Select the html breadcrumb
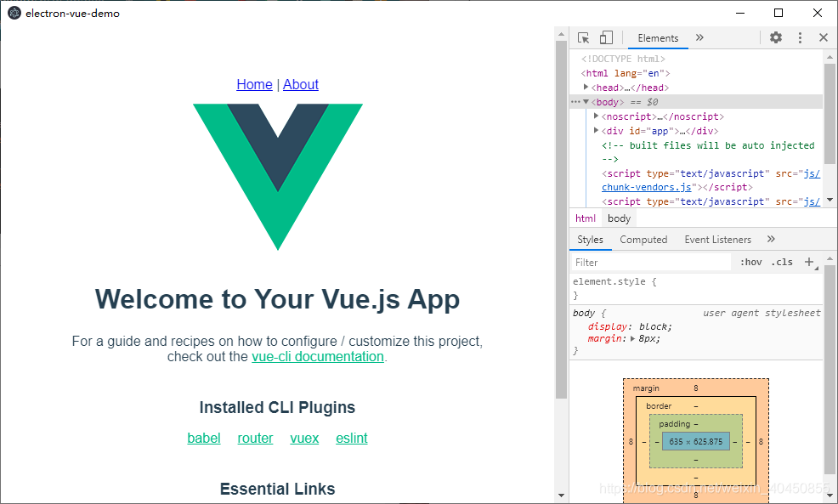Image resolution: width=838 pixels, height=504 pixels. pos(586,218)
